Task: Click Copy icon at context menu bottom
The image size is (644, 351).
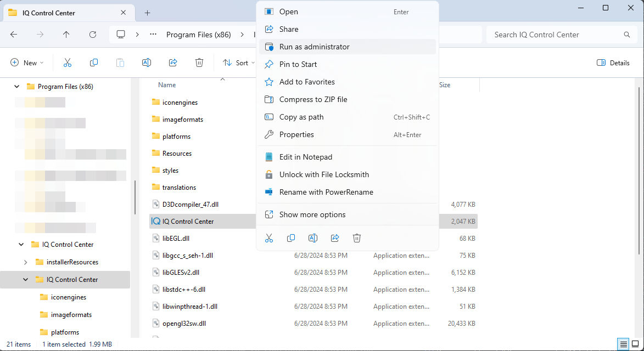Action: tap(291, 238)
